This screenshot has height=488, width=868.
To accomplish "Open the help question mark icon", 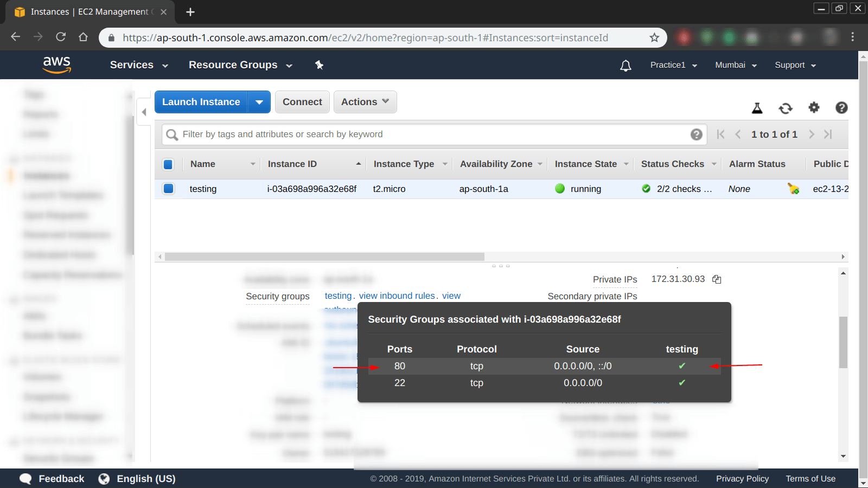I will (x=841, y=107).
